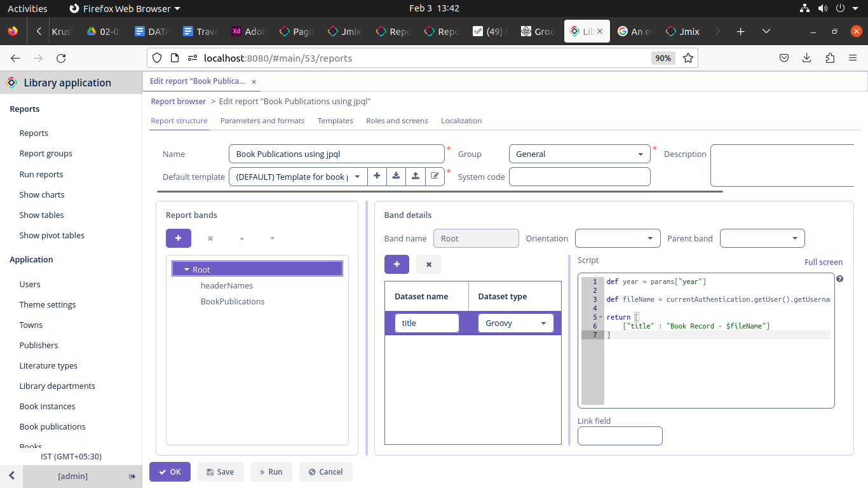Click the Band name field
868x488 pixels.
476,238
